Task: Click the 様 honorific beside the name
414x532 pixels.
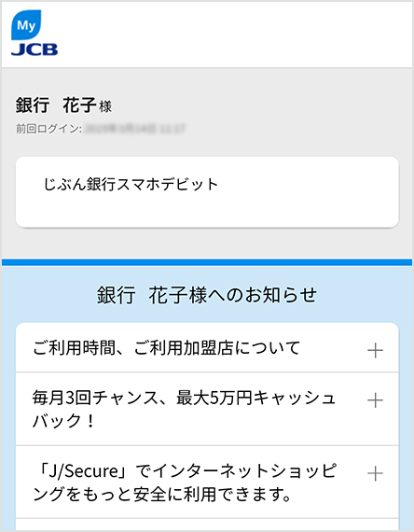Action: pos(105,107)
